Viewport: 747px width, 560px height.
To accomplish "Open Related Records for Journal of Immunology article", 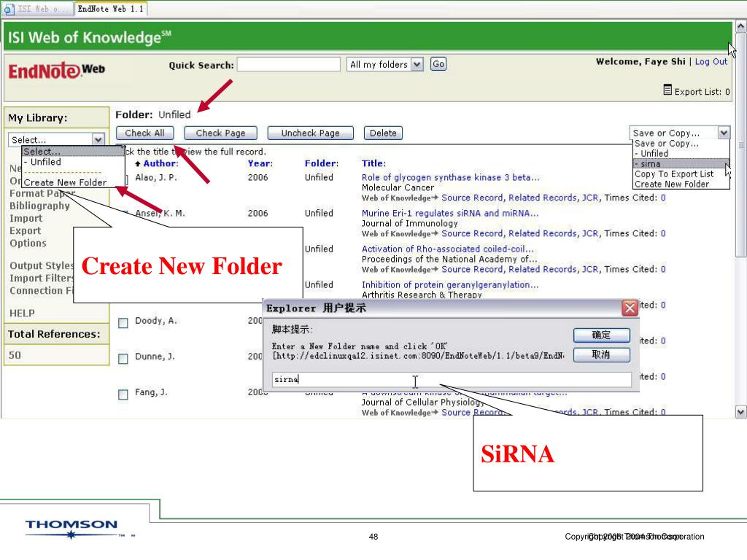I will coord(542,233).
